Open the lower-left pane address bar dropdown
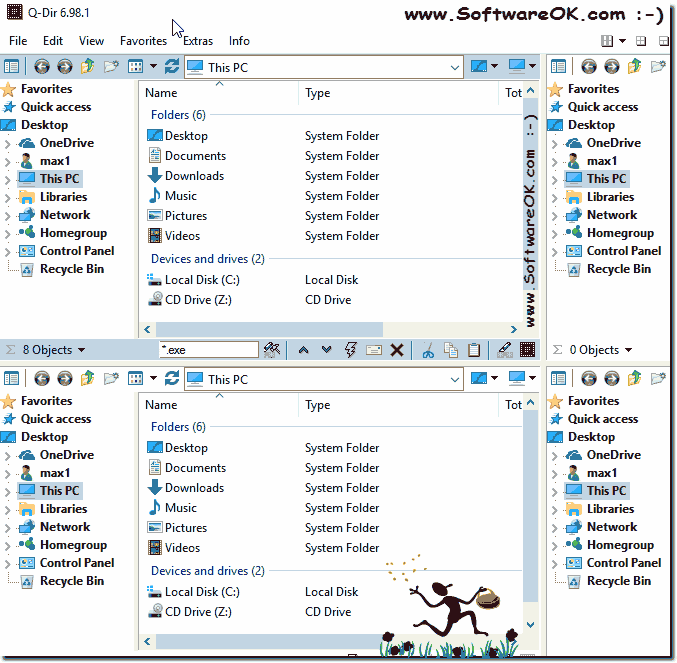 tap(454, 380)
